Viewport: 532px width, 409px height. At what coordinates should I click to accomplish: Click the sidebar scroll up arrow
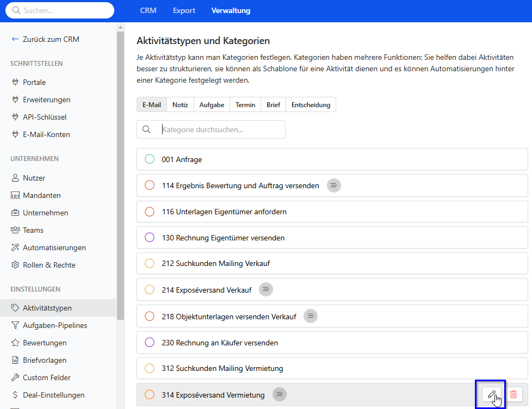(120, 27)
